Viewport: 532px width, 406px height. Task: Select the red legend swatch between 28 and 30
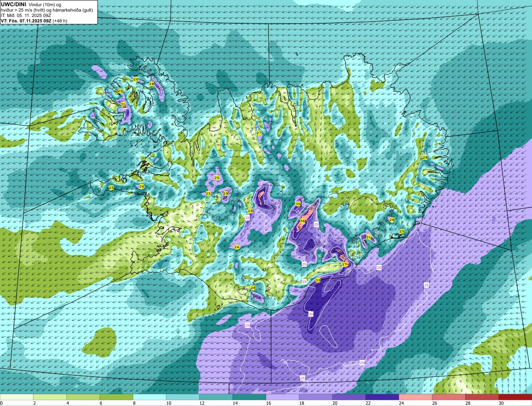click(482, 397)
